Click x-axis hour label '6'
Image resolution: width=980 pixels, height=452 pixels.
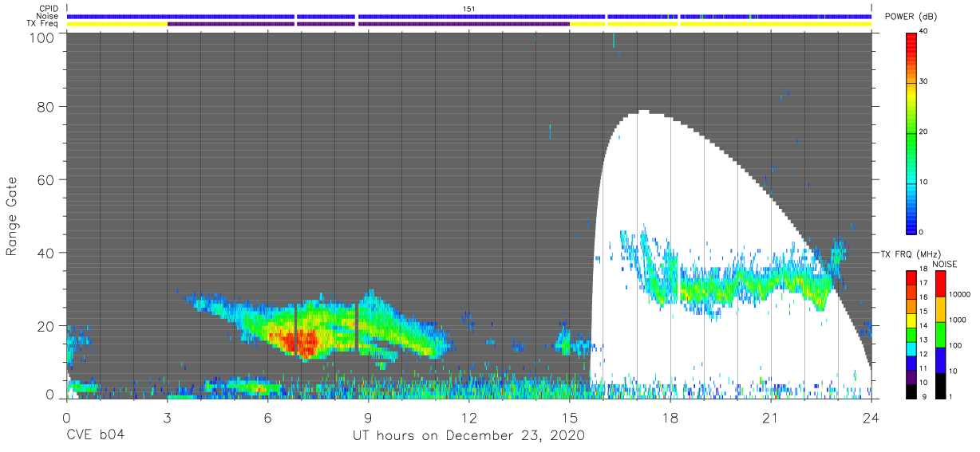pyautogui.click(x=267, y=418)
